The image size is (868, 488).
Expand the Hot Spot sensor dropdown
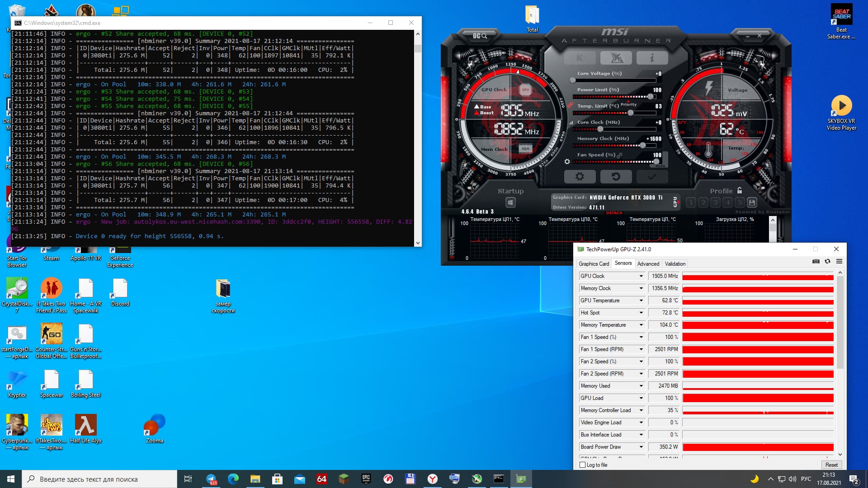click(641, 313)
